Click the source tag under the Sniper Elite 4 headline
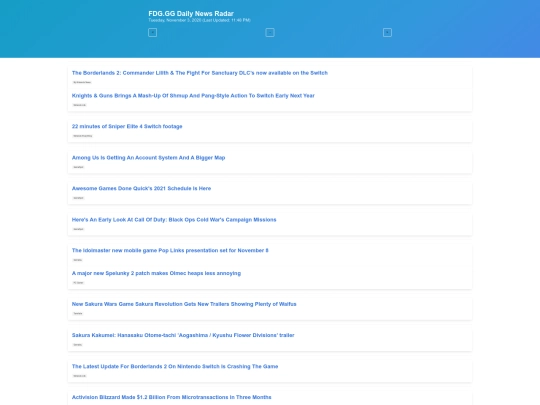Viewport: 540px width, 405px height. click(x=83, y=136)
